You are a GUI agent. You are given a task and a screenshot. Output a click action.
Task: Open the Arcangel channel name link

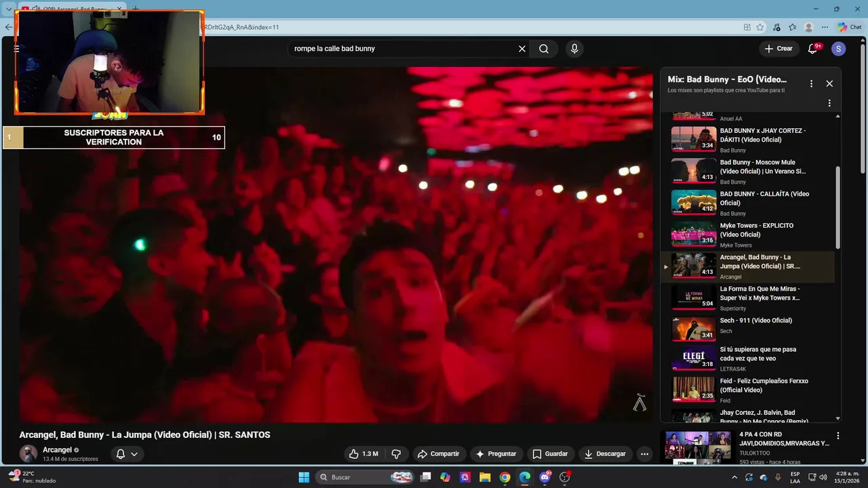click(57, 450)
